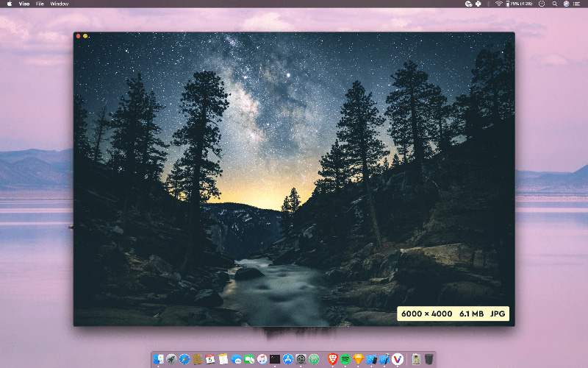588x368 pixels.
Task: Launch Safari from the Dock
Action: click(x=184, y=359)
